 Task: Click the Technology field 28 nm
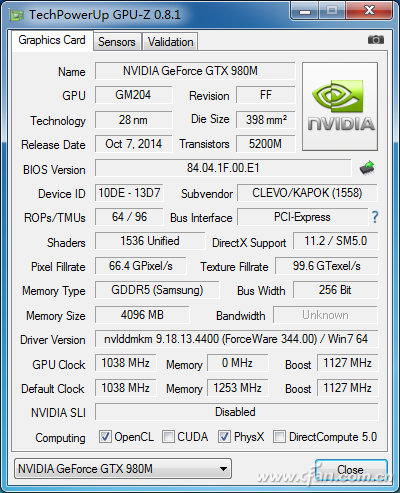coord(133,120)
